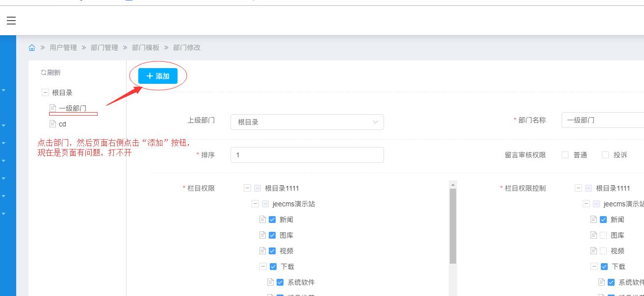Toggle jeecms演示站 checkbox in 栏目权限 tree
Screen dimensions: 644x296
265,204
